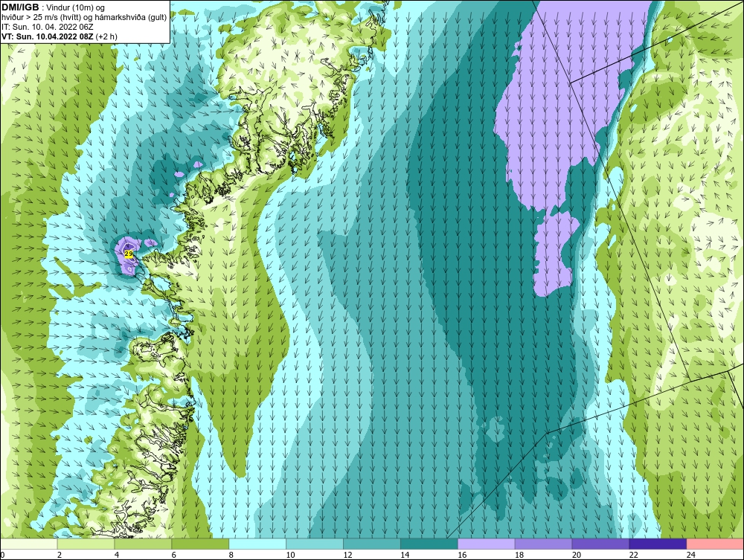This screenshot has width=744, height=560.
Task: Select the 20-22 m/s violet legend swatch
Action: (600, 544)
